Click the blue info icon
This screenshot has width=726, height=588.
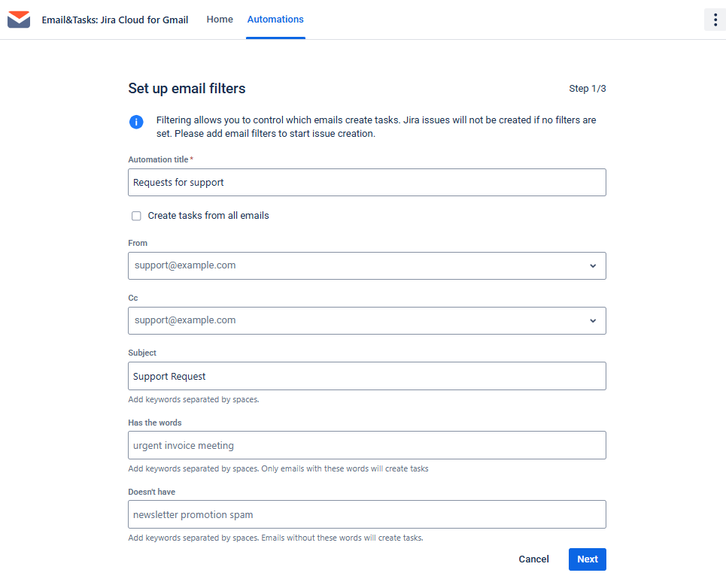click(x=136, y=122)
